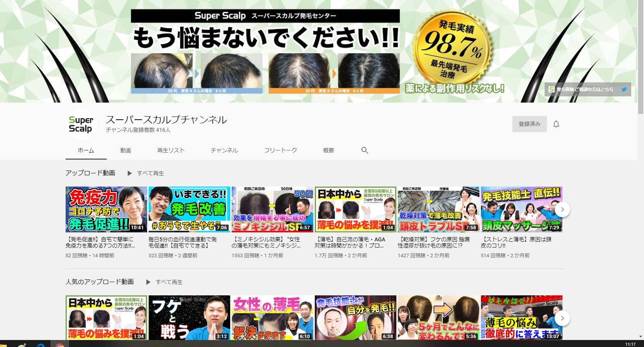Switch to the 動画 tab
The image size is (644, 347).
pos(126,150)
